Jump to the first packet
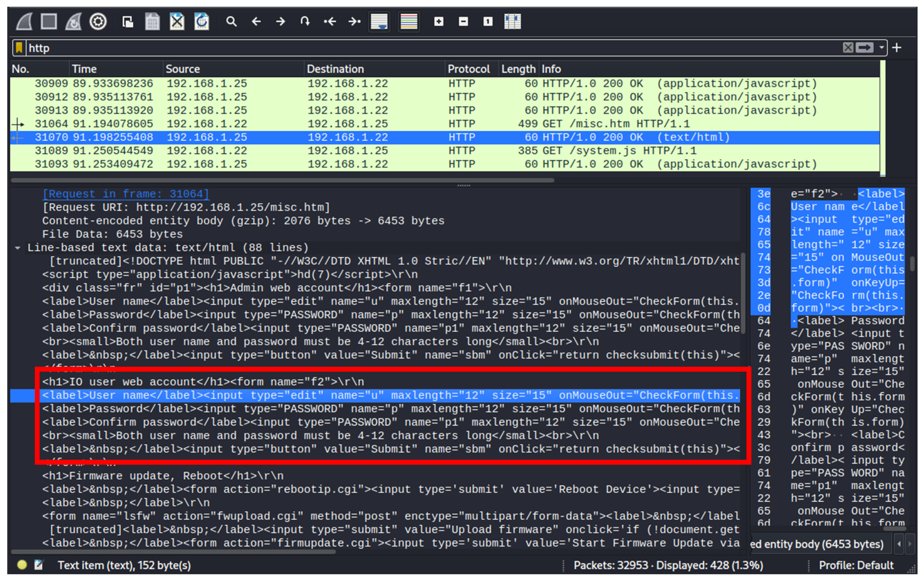This screenshot has width=924, height=581. click(x=330, y=22)
